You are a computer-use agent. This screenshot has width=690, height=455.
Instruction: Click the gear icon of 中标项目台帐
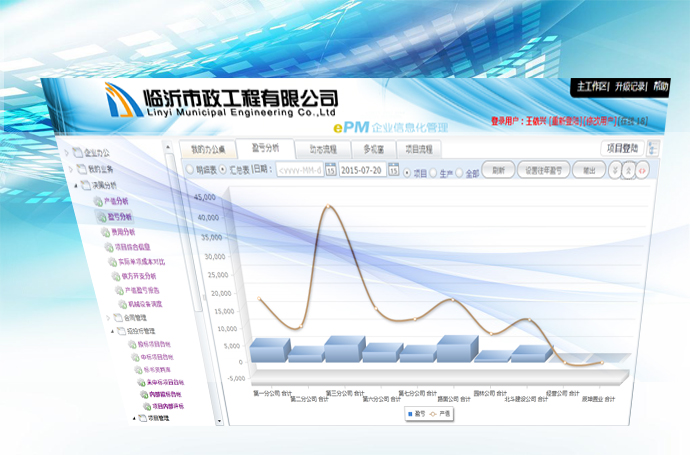click(136, 357)
